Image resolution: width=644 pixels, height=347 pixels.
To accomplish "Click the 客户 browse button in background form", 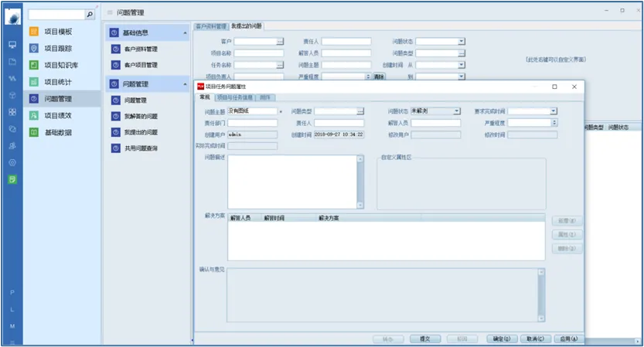I will coord(280,42).
